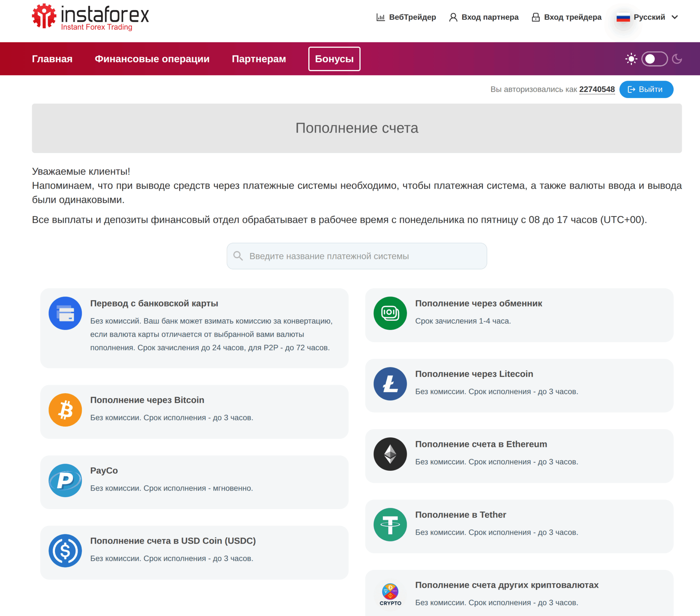Click the payment system search field
The height and width of the screenshot is (616, 700).
tap(356, 256)
